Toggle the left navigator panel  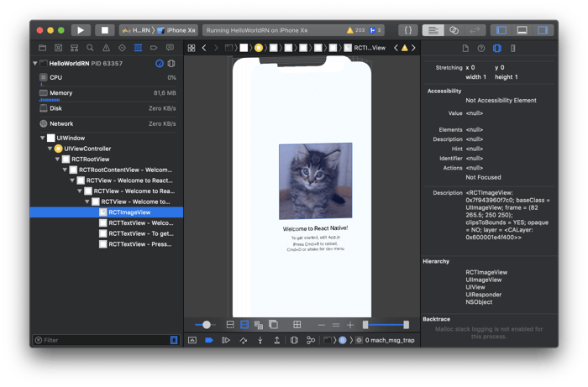pos(503,30)
